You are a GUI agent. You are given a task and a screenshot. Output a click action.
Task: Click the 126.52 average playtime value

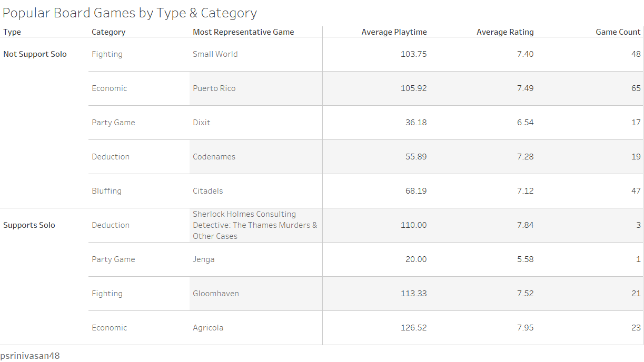pyautogui.click(x=414, y=328)
